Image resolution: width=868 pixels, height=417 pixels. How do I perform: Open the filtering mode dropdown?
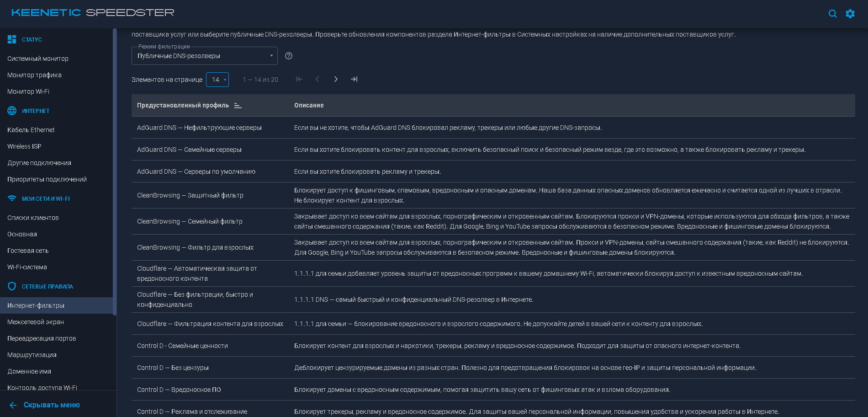pyautogui.click(x=204, y=56)
